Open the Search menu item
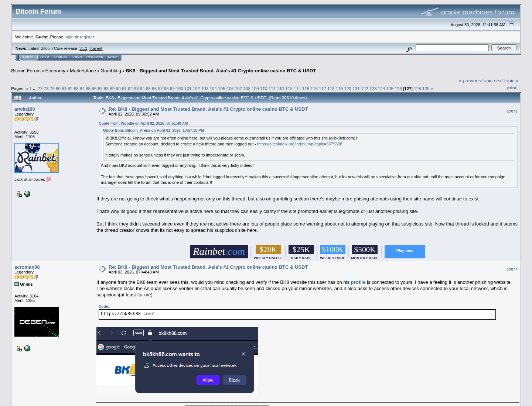Screen dimensions: 532x406 60,57
